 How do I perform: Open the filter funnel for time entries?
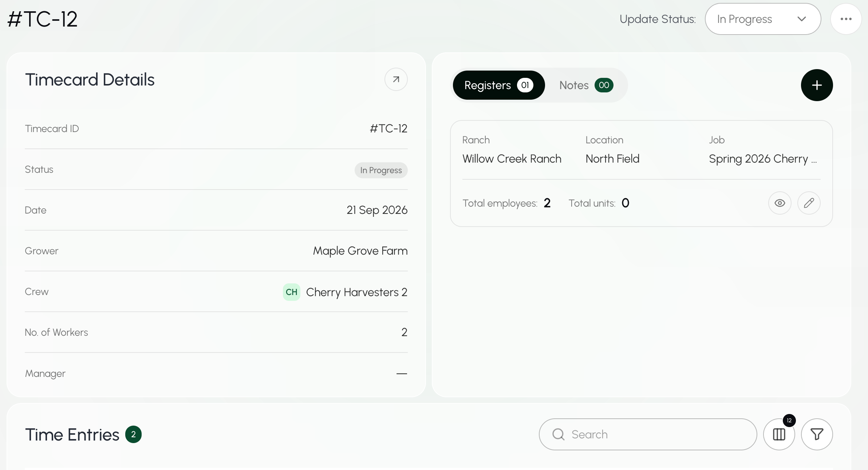(x=817, y=434)
